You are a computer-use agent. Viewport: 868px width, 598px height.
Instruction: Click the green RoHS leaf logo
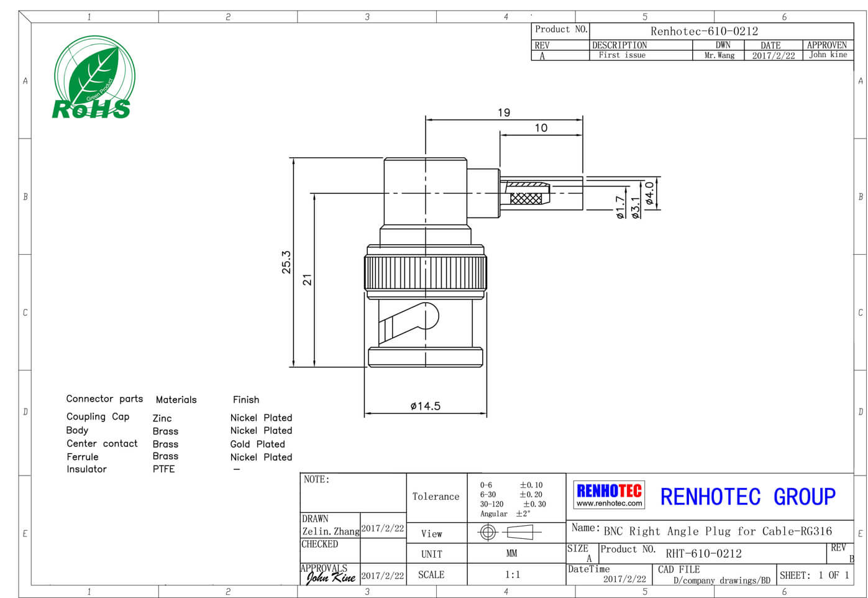[93, 78]
